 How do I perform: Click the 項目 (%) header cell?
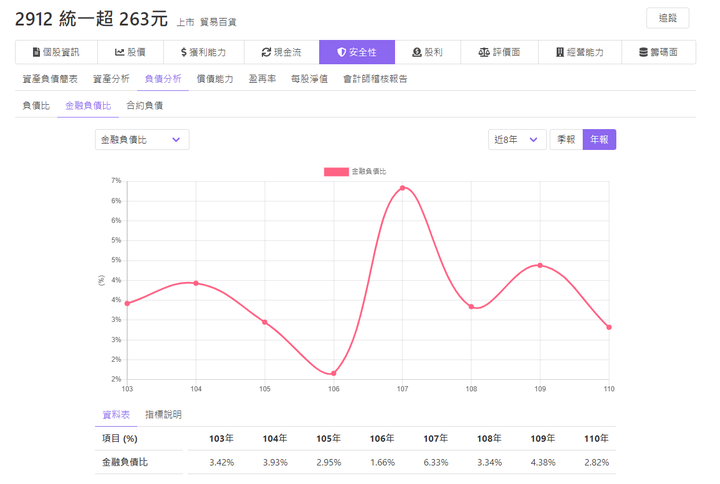(x=119, y=439)
